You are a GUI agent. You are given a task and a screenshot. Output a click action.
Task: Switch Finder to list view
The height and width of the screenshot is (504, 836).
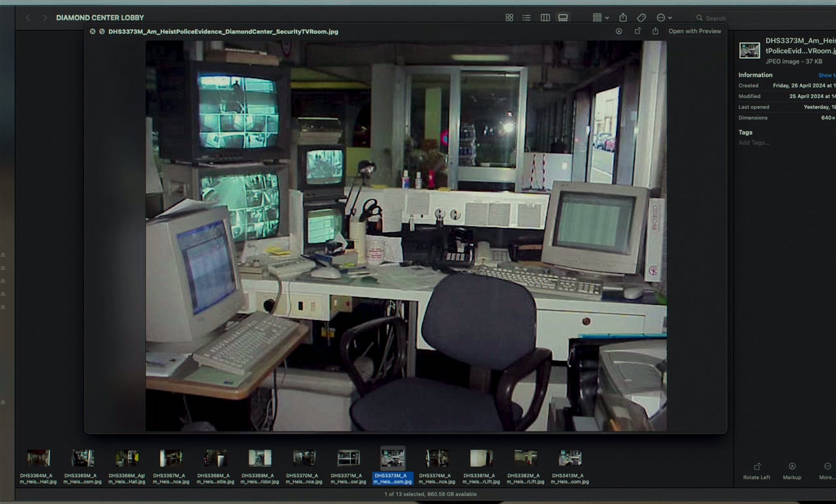point(526,18)
